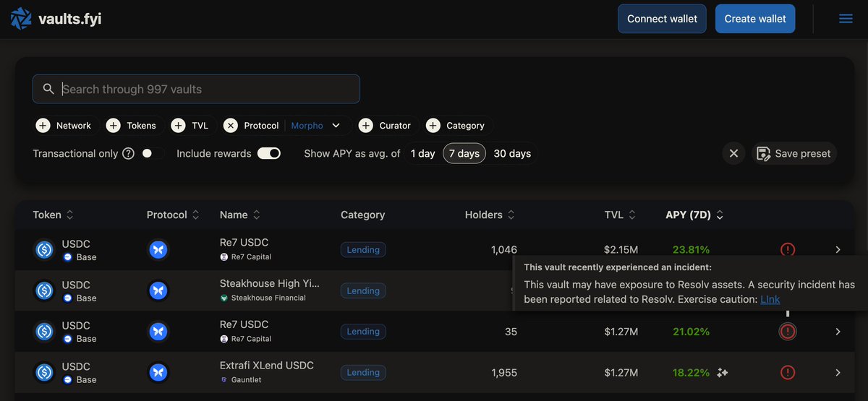Click holders count 1,046
This screenshot has height=401, width=868.
click(504, 249)
